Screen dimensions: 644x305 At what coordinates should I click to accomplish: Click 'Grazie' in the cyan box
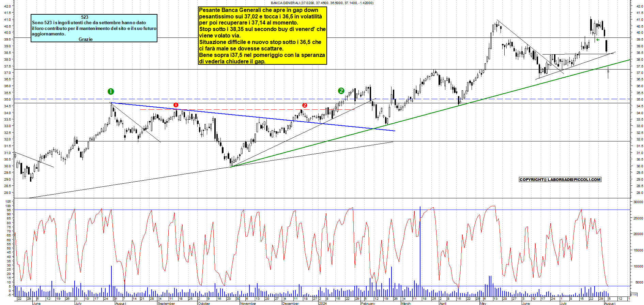point(86,39)
